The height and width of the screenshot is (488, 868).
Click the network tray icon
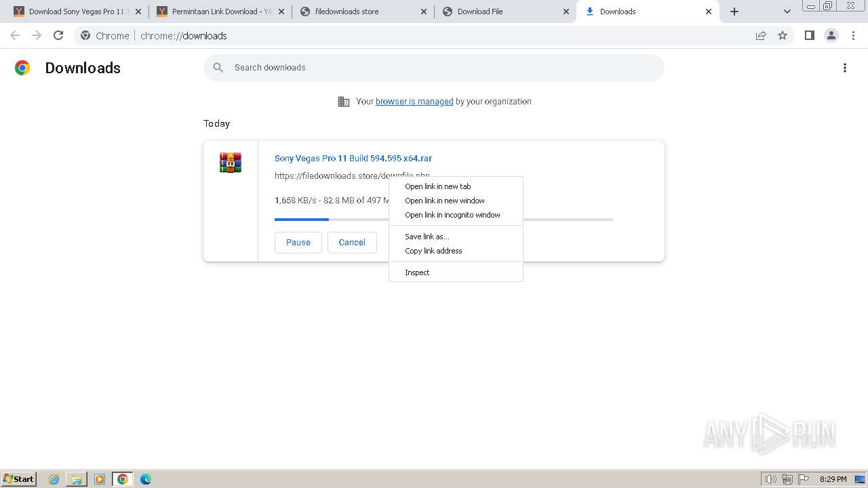pos(787,479)
